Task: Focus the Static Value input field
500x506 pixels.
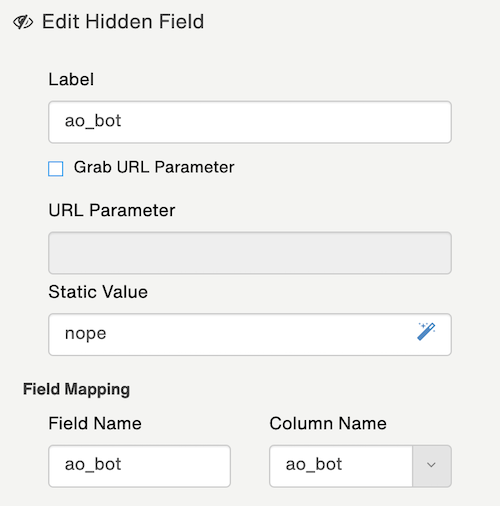Action: (250, 334)
